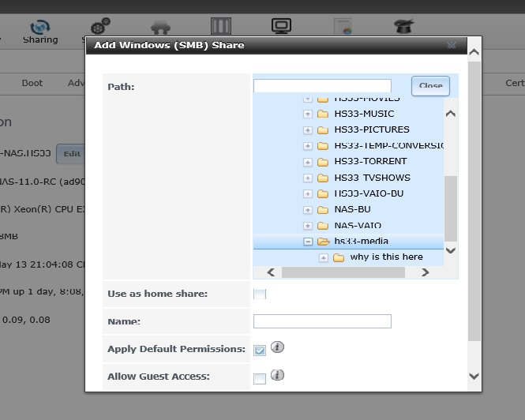Click folder tree scroll-left arrow

pos(271,272)
